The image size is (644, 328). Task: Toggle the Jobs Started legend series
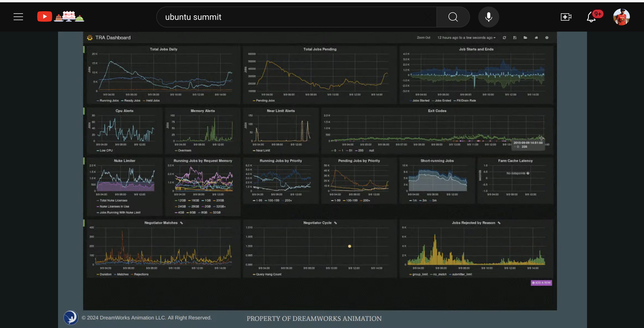[419, 101]
